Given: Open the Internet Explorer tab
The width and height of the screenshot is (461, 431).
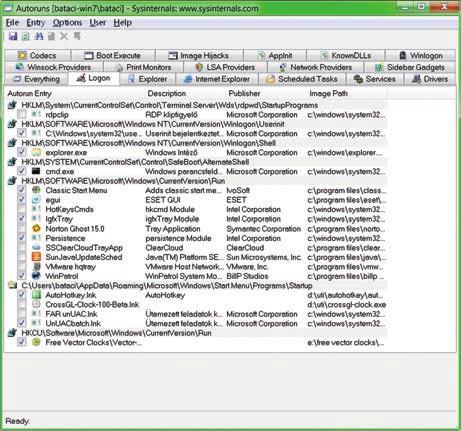Looking at the screenshot, I should click(217, 79).
